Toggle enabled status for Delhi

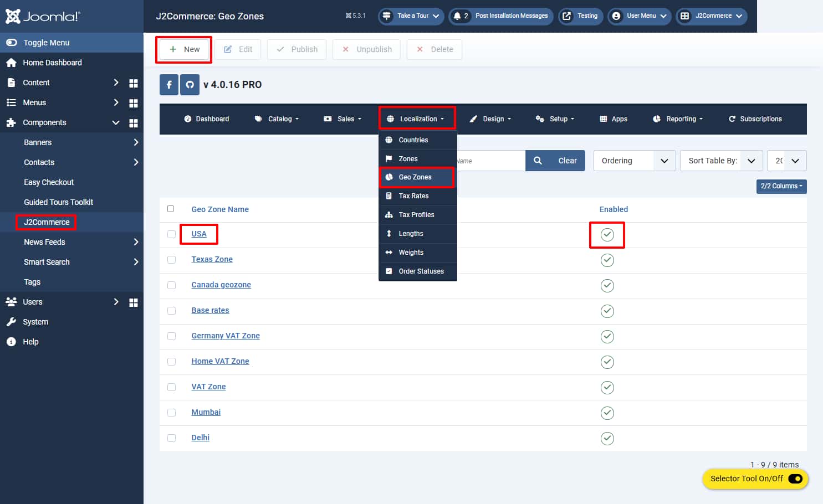pyautogui.click(x=607, y=439)
